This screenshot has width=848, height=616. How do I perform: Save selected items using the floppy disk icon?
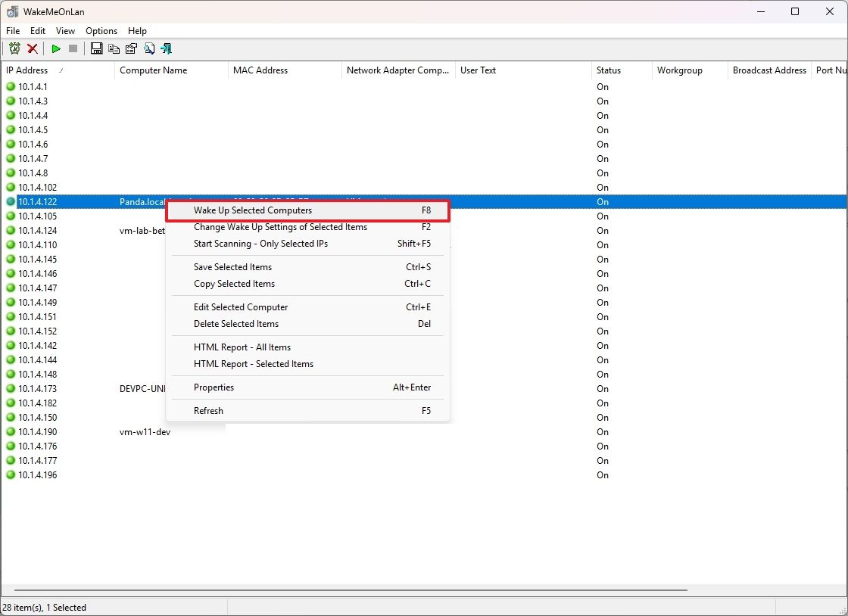96,48
